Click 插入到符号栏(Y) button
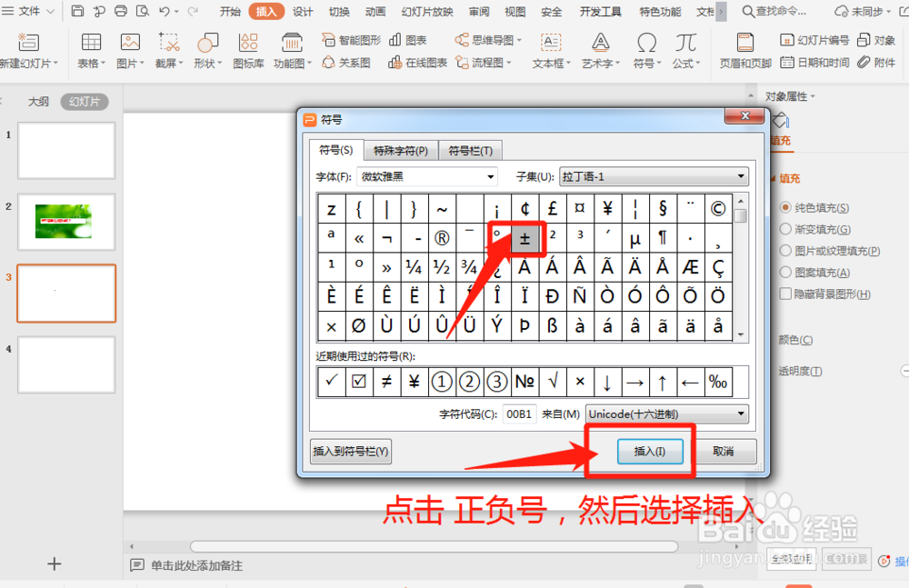The height and width of the screenshot is (588, 909). pyautogui.click(x=350, y=451)
